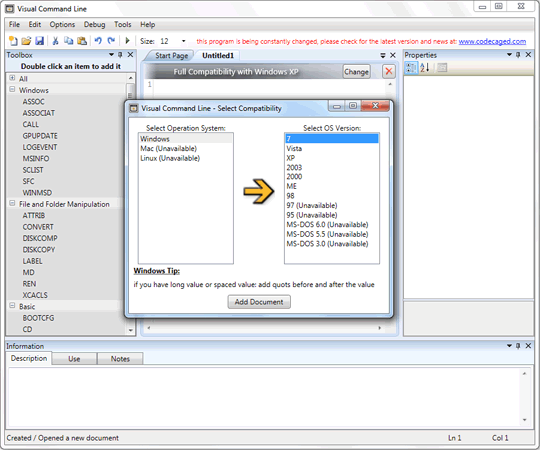Select the Use tab in Information

[74, 359]
